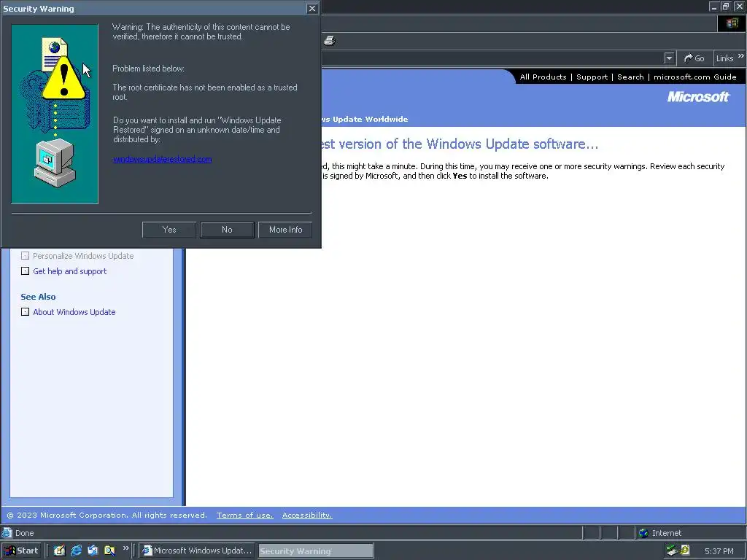The image size is (747, 560).
Task: Expand the Quick Launch overflow chevron
Action: [x=125, y=548]
